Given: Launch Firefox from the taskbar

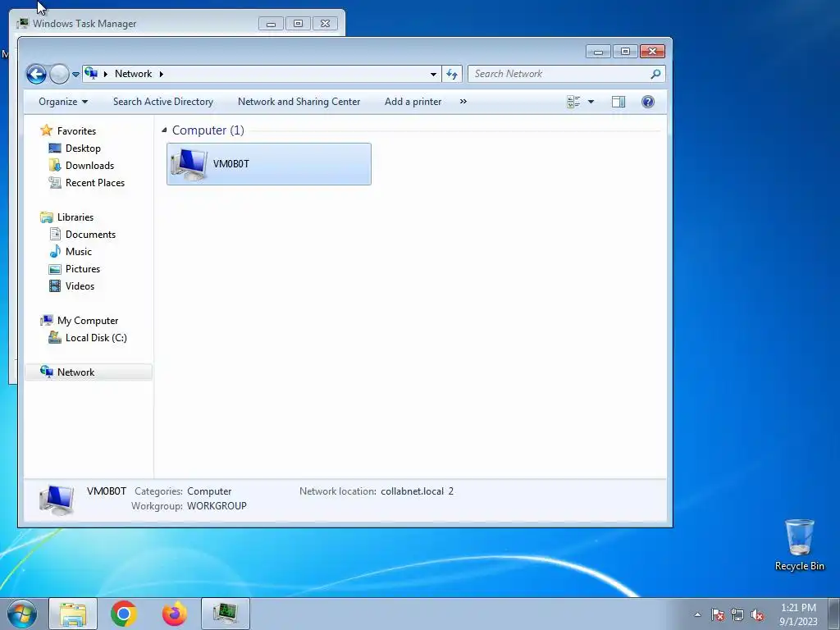Looking at the screenshot, I should pyautogui.click(x=175, y=614).
